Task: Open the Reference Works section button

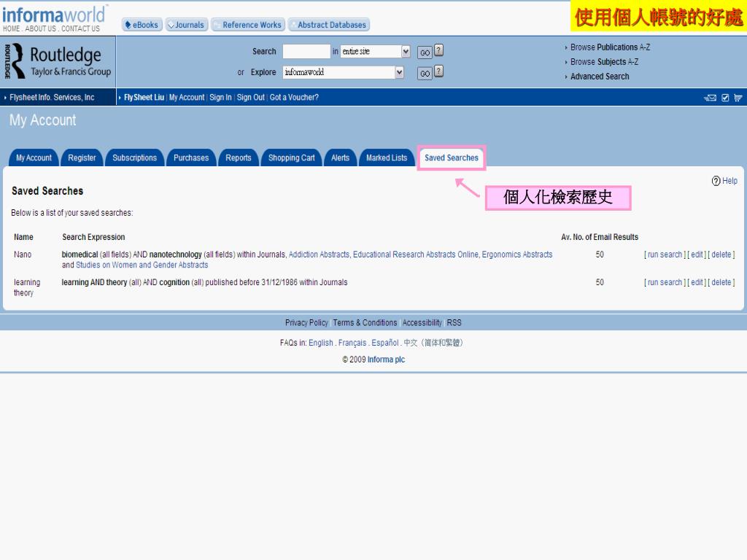Action: click(x=248, y=25)
